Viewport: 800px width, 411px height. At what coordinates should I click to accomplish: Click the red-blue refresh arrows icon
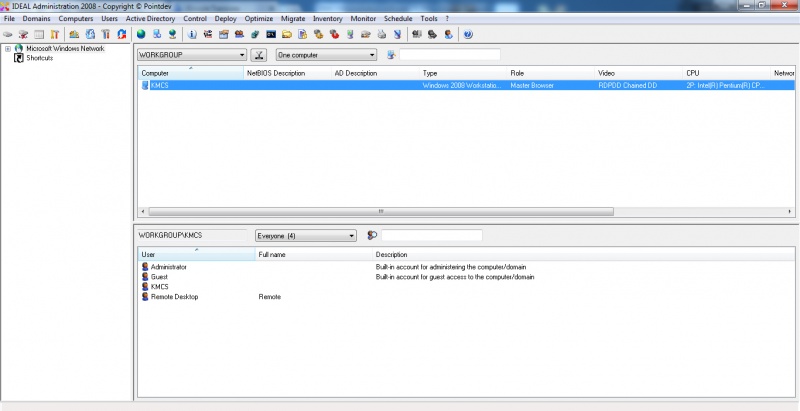coord(121,35)
